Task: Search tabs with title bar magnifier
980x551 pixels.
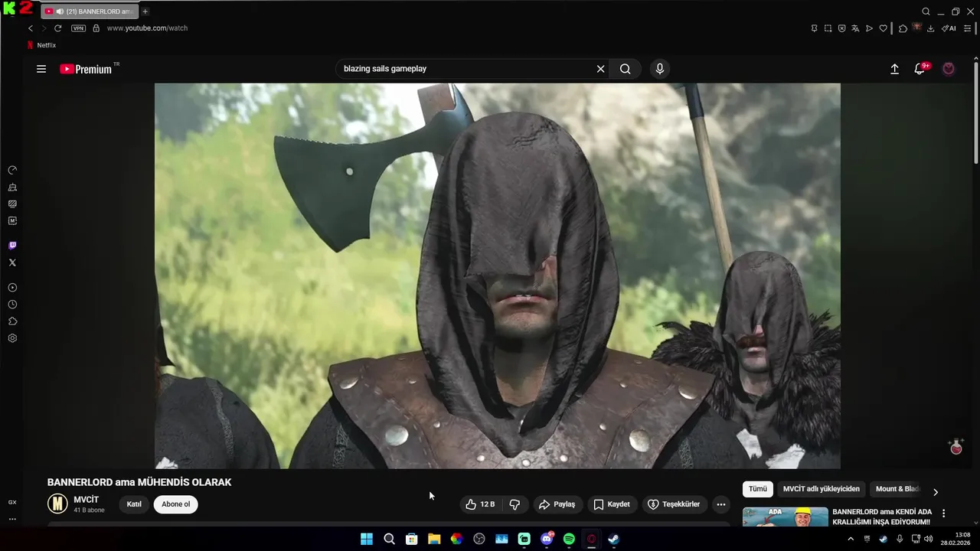Action: pyautogui.click(x=926, y=11)
